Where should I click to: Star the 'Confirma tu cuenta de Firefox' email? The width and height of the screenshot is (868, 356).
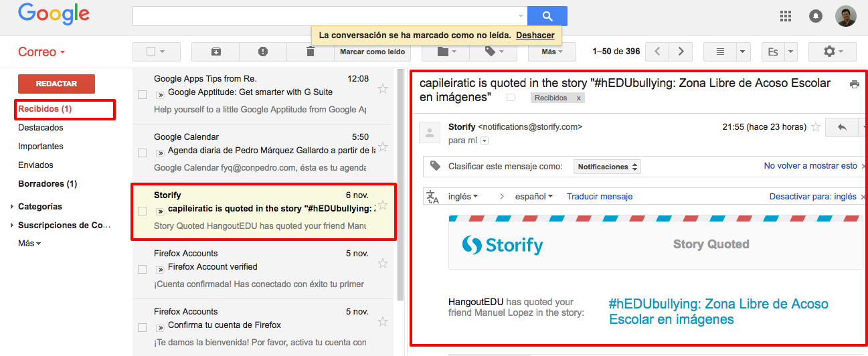383,321
